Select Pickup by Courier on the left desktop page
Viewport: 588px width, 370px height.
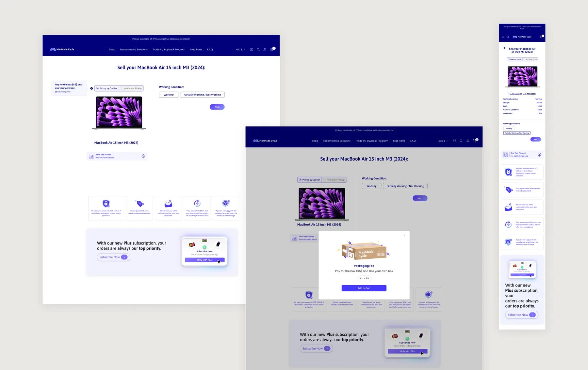point(107,88)
